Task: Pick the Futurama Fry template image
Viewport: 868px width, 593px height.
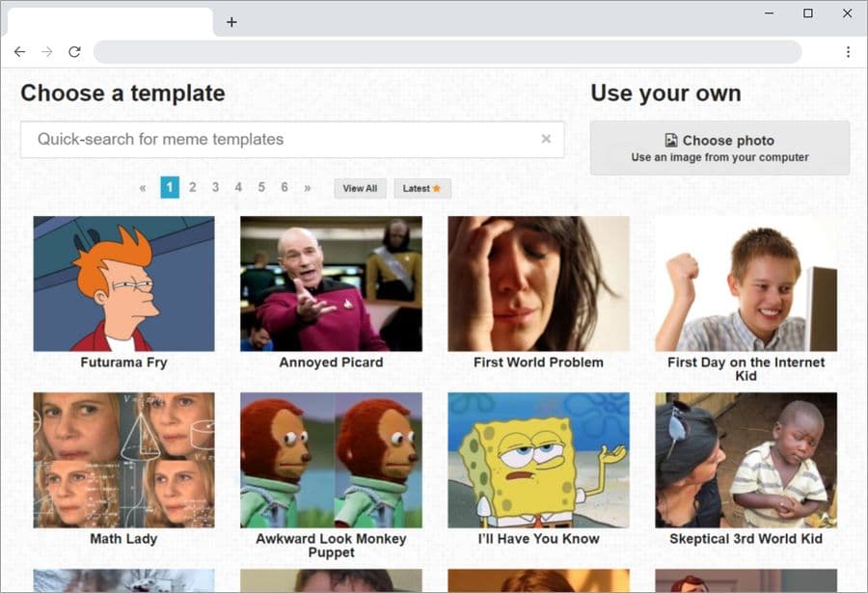Action: click(x=124, y=283)
